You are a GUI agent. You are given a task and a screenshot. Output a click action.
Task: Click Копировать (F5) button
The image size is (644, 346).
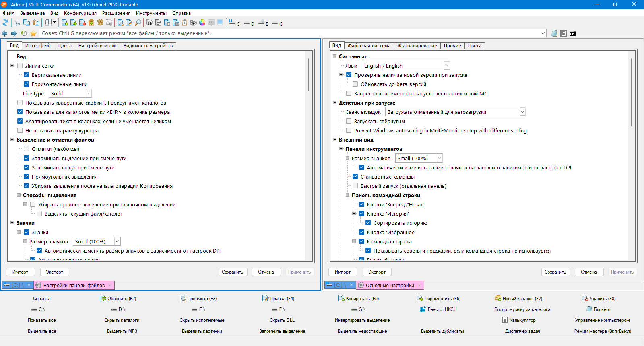pyautogui.click(x=358, y=299)
